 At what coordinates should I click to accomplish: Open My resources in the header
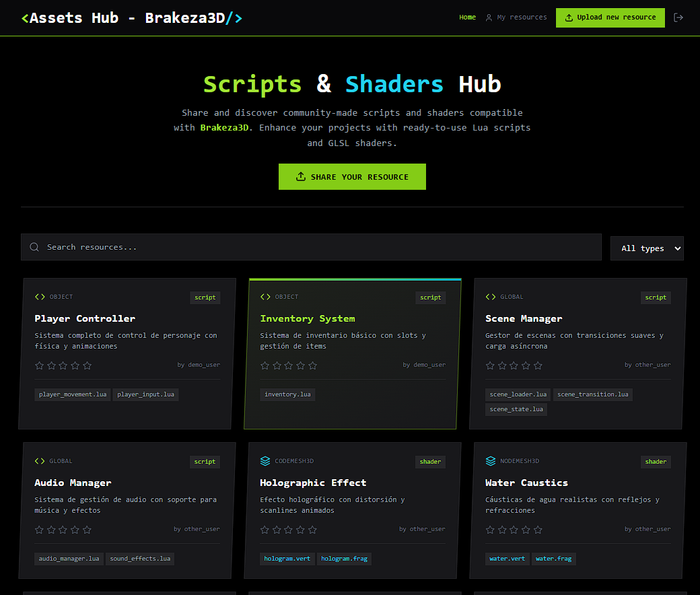(x=516, y=17)
